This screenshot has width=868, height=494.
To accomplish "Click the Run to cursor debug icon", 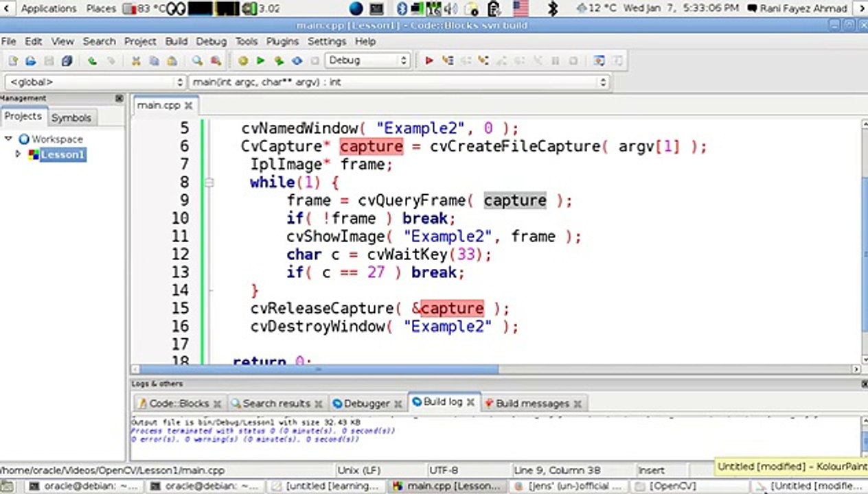I will [x=448, y=60].
